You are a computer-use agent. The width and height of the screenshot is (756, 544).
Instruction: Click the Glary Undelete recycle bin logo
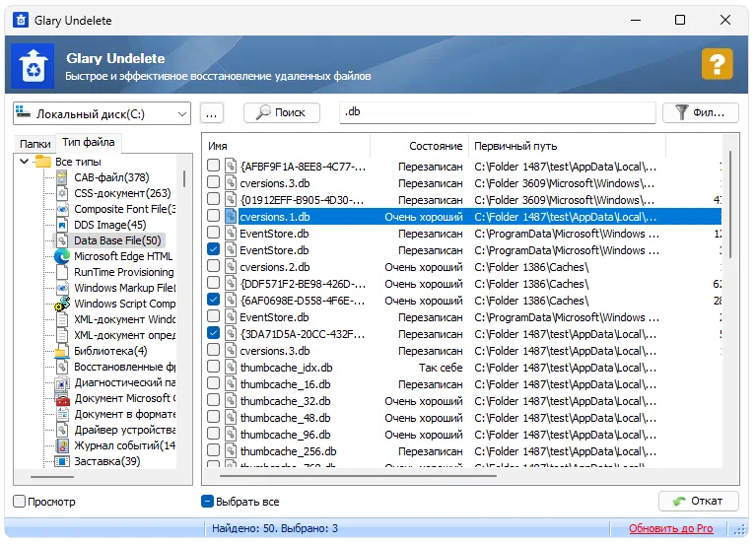(x=33, y=66)
